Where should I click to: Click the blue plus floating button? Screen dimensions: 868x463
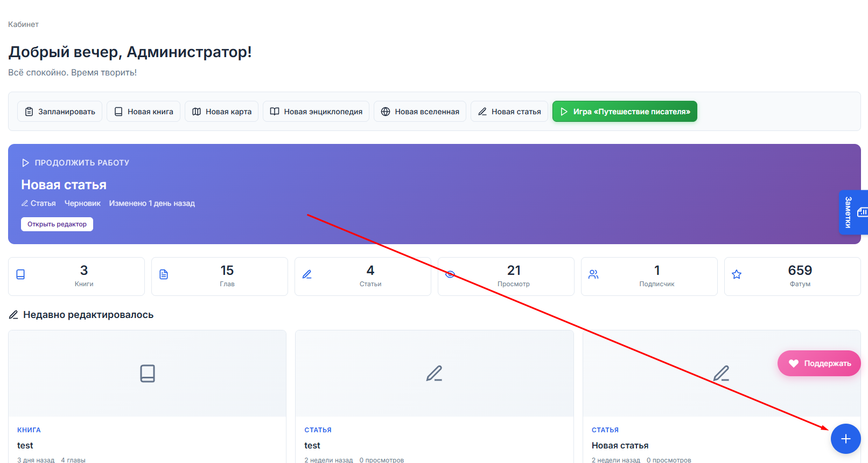pos(845,439)
